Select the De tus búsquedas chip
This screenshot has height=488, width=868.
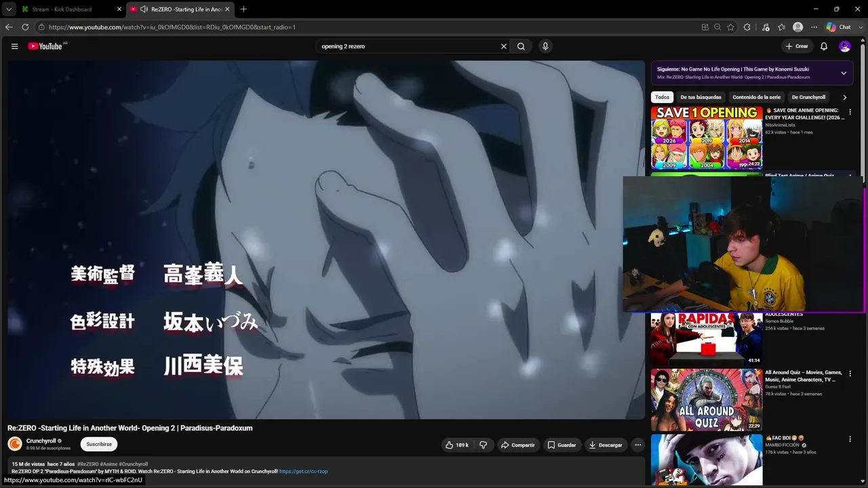[x=701, y=97]
